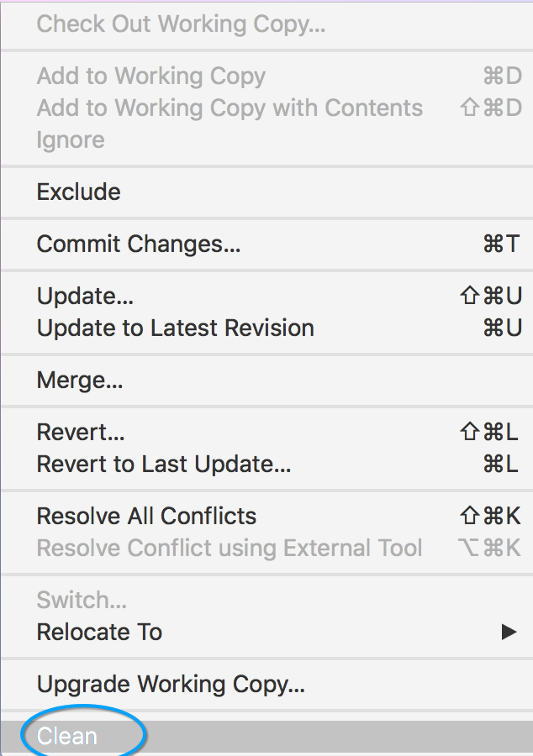533x756 pixels.
Task: Click the Ignore menu entry
Action: click(71, 140)
